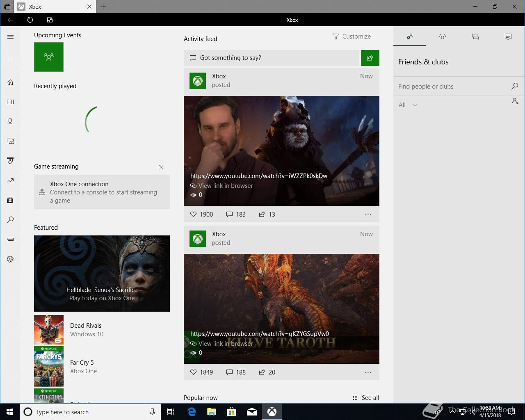The image size is (525, 420).
Task: Open the Xbox One connection card
Action: (102, 192)
